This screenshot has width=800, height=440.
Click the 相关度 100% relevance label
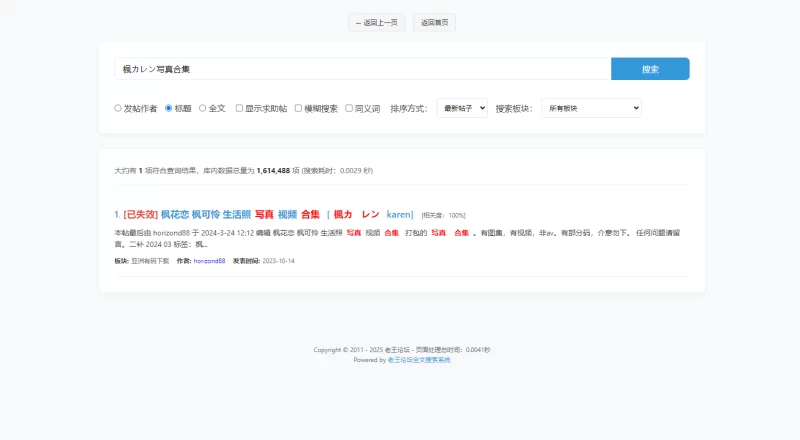pyautogui.click(x=443, y=215)
